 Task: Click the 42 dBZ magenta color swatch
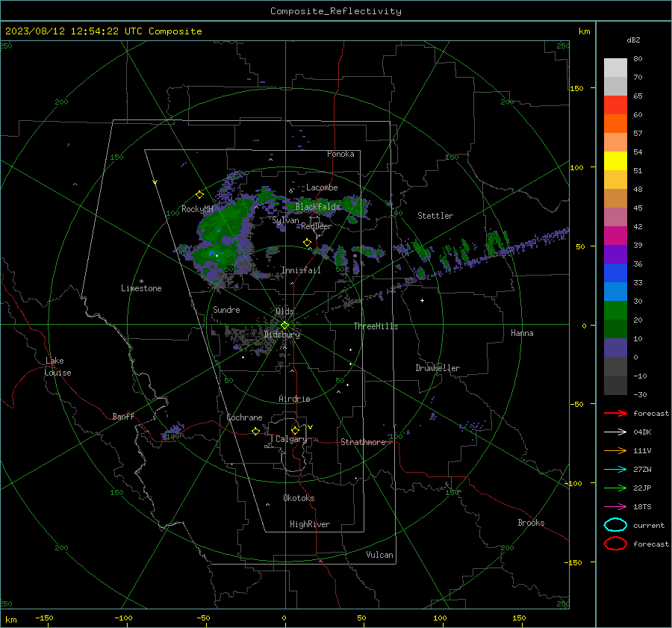pyautogui.click(x=615, y=235)
